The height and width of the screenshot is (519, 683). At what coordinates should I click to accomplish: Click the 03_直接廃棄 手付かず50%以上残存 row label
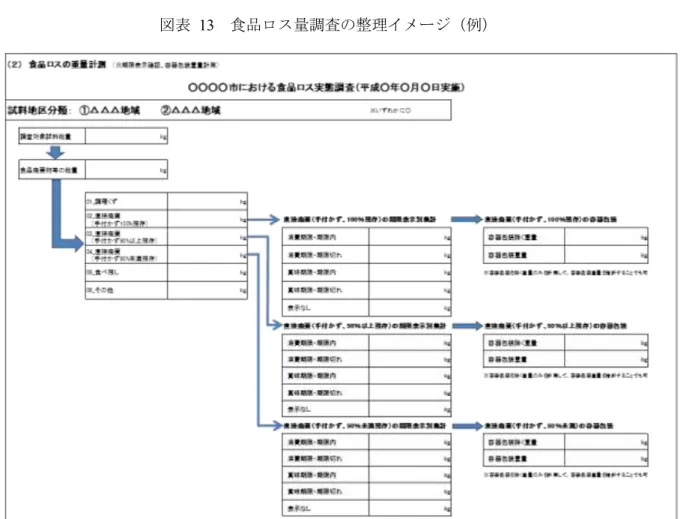point(126,237)
